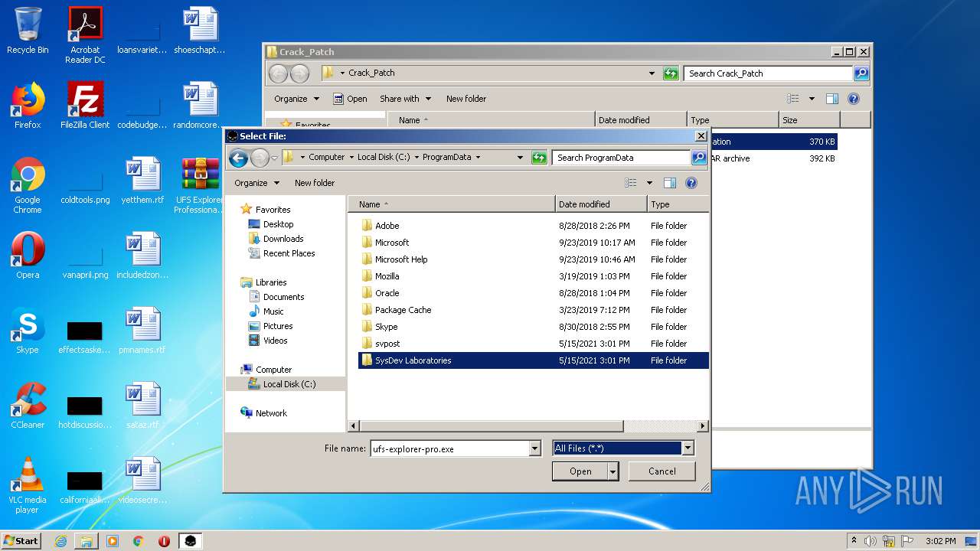Toggle preview pane in Crack_Patch window

point(832,99)
